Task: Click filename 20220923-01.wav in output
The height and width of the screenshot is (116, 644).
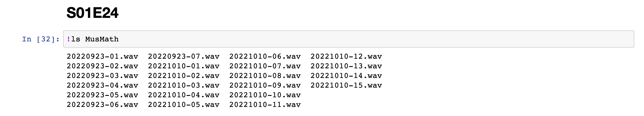Action: pos(102,56)
